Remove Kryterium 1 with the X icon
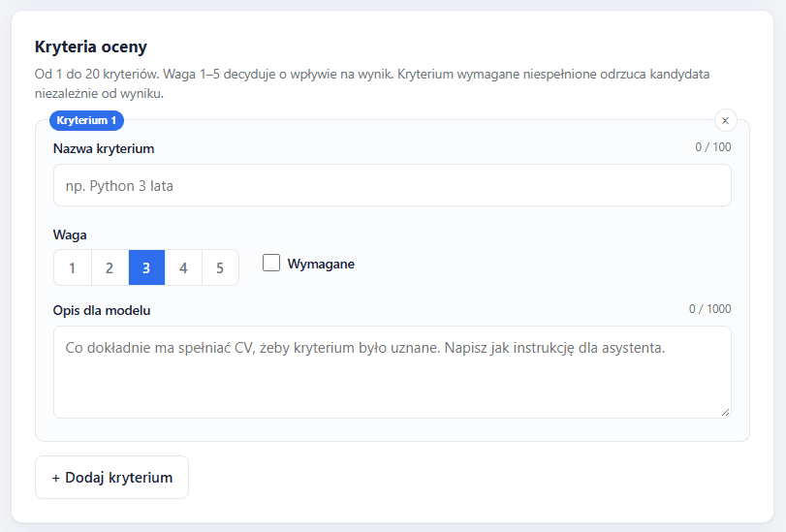The image size is (786, 532). pyautogui.click(x=725, y=120)
